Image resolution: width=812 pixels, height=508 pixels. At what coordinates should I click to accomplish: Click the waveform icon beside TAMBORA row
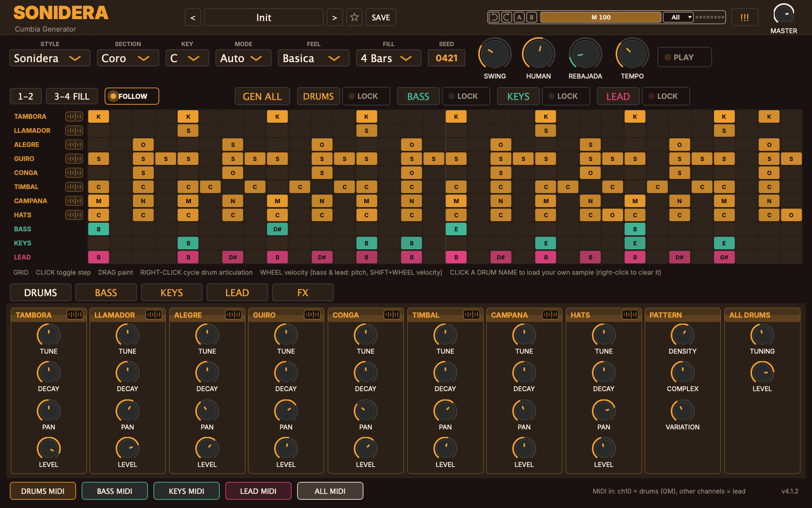(74, 116)
